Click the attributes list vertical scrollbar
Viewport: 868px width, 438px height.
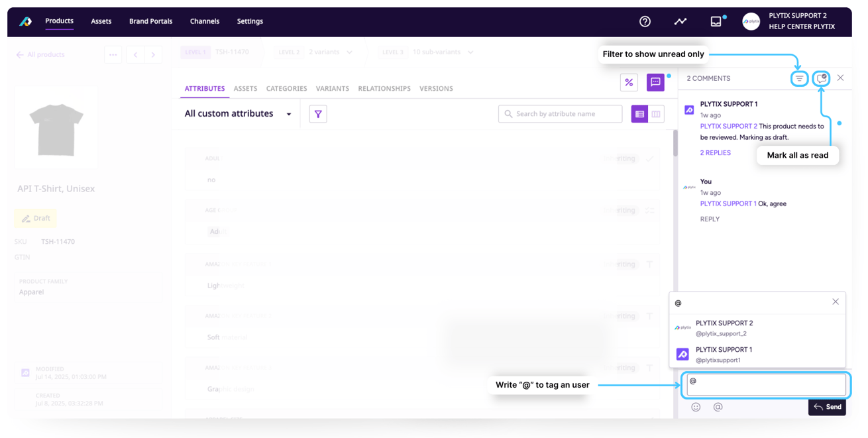pyautogui.click(x=675, y=143)
